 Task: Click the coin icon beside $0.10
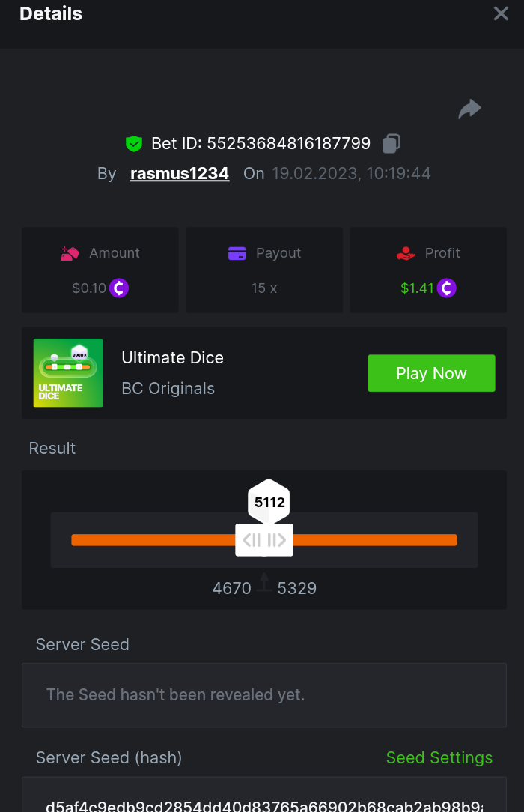pyautogui.click(x=119, y=288)
